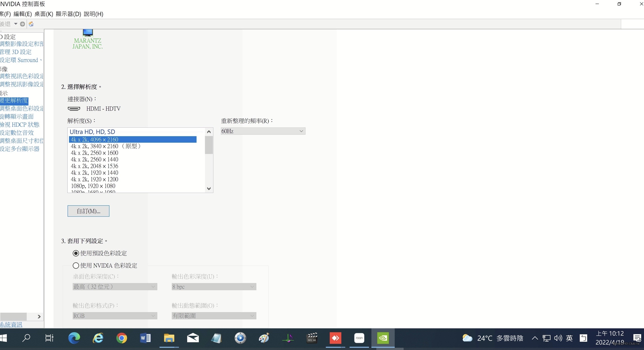Switch the 英 input method indicator

pyautogui.click(x=569, y=338)
